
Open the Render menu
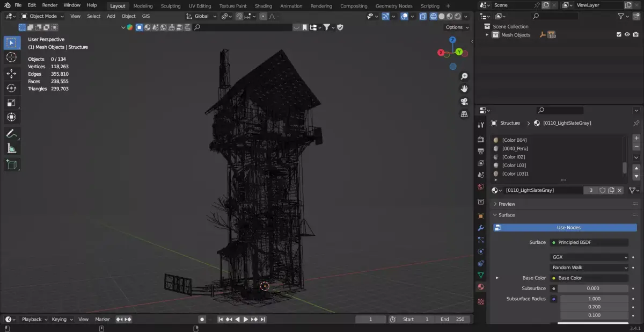50,5
